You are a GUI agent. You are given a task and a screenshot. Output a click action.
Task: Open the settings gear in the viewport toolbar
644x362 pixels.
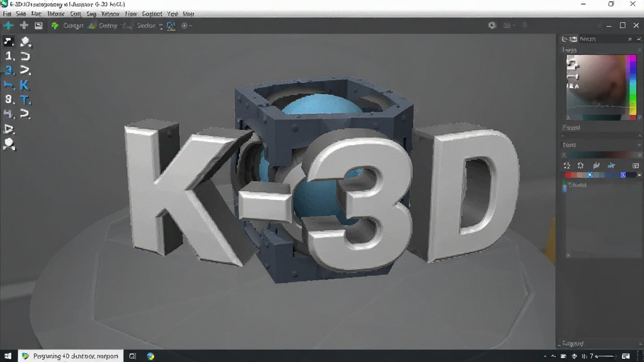coord(492,25)
